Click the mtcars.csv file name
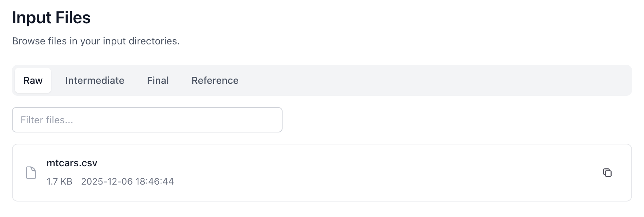 72,163
